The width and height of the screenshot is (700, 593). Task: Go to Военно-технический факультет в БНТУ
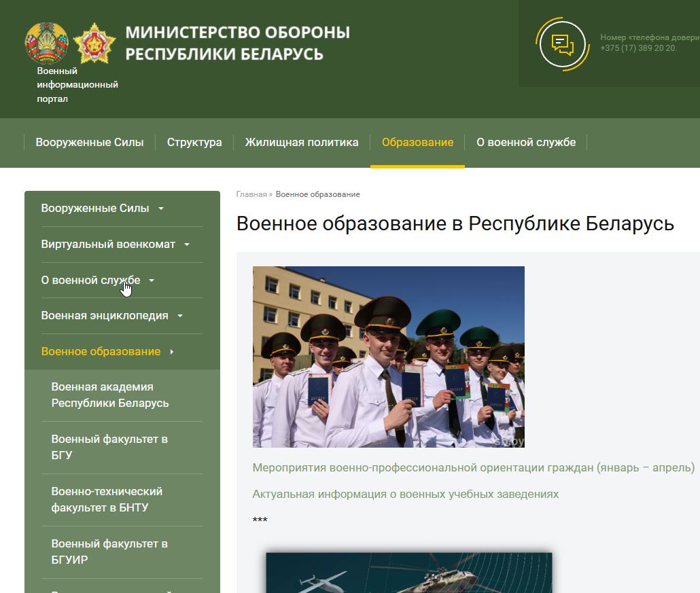[107, 500]
